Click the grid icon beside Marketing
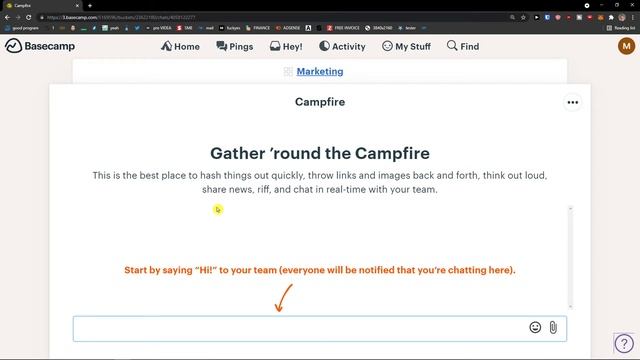Screen dimensions: 640x360 click(x=288, y=72)
